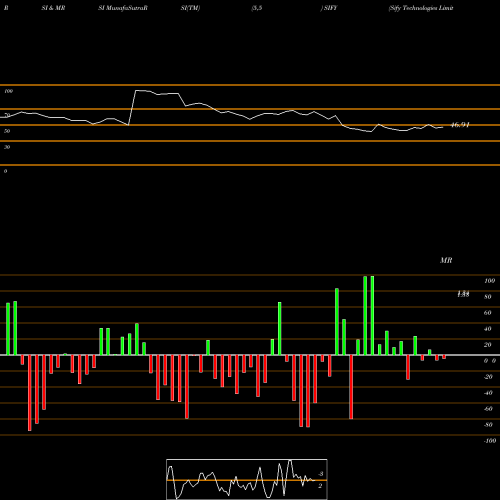Image resolution: width=500 pixels, height=500 pixels.
Task: Click the -60 label on the MR axis
Action: point(488,409)
